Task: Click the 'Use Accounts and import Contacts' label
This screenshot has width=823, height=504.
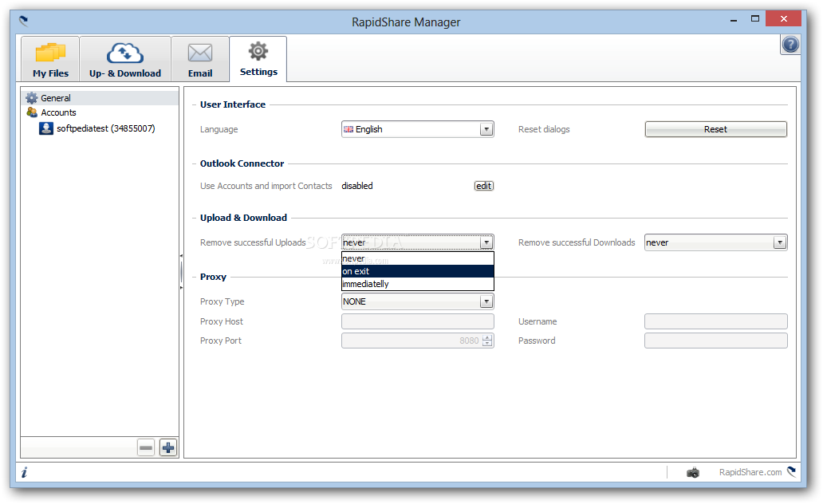Action: [x=266, y=186]
